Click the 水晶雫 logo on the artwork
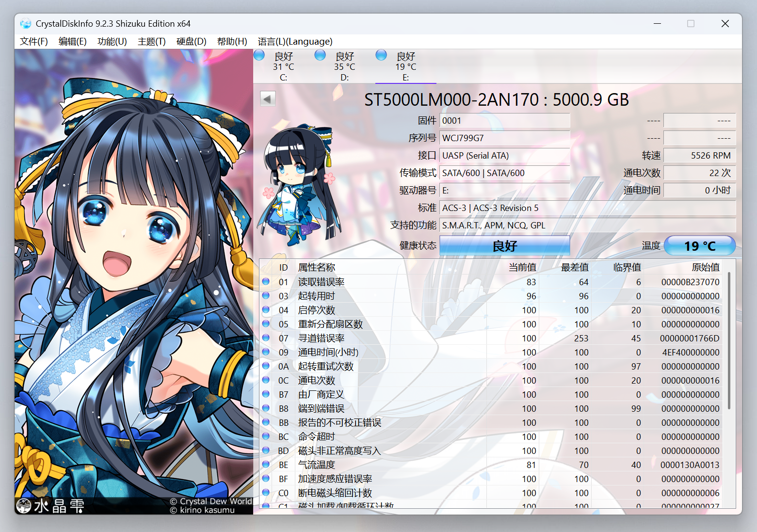The width and height of the screenshot is (757, 532). pos(50,506)
